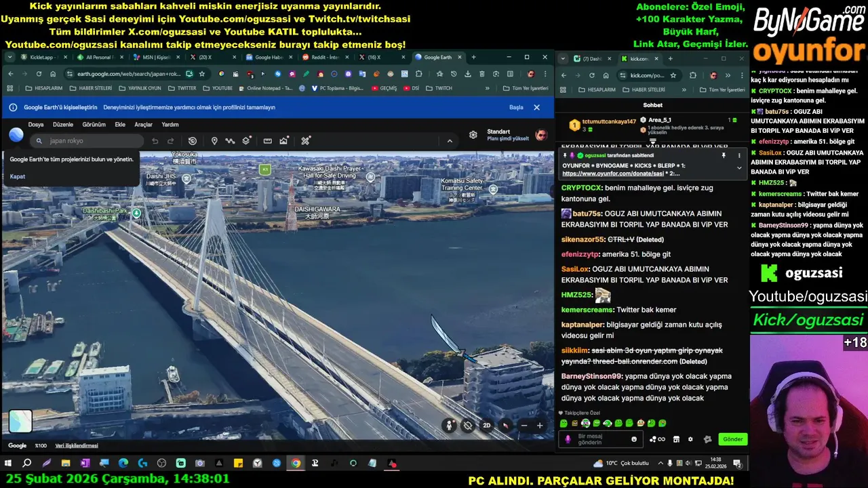Zoom out with minus map control
This screenshot has width=868, height=488.
point(524,426)
